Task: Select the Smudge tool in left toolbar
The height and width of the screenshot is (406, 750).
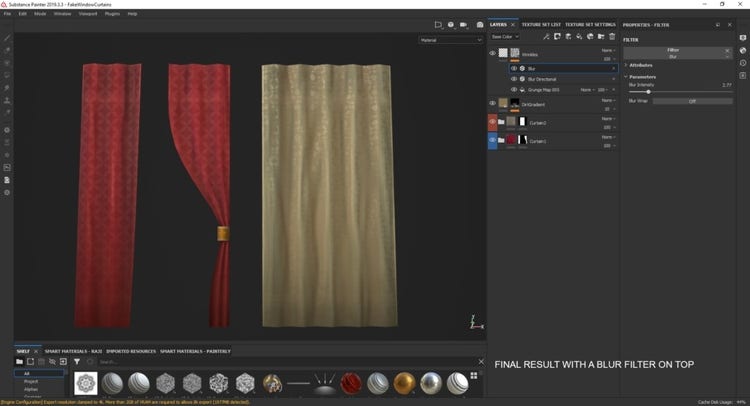Action: pyautogui.click(x=7, y=88)
